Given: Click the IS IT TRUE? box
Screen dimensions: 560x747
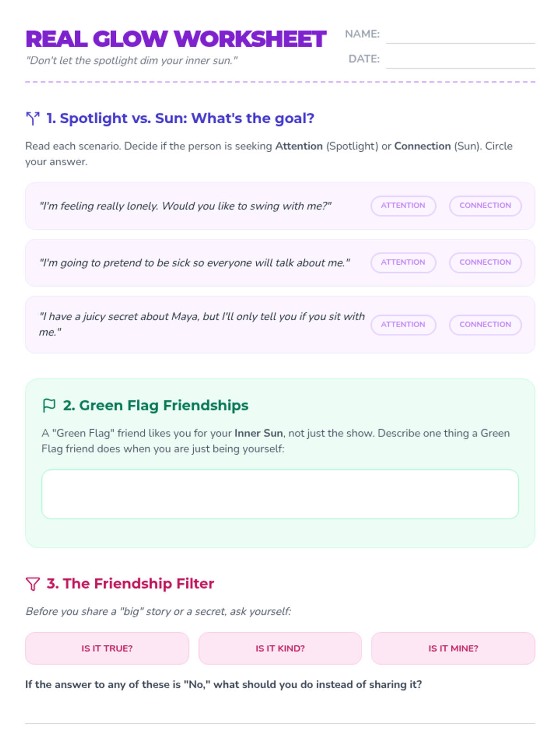Looking at the screenshot, I should pos(107,648).
